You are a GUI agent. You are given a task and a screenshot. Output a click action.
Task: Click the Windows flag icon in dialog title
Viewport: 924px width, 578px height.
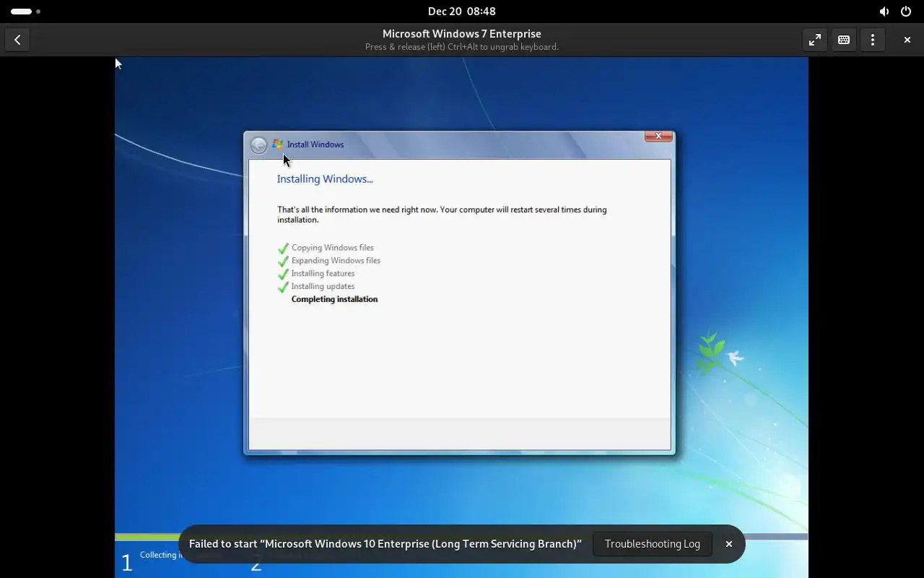pyautogui.click(x=277, y=144)
